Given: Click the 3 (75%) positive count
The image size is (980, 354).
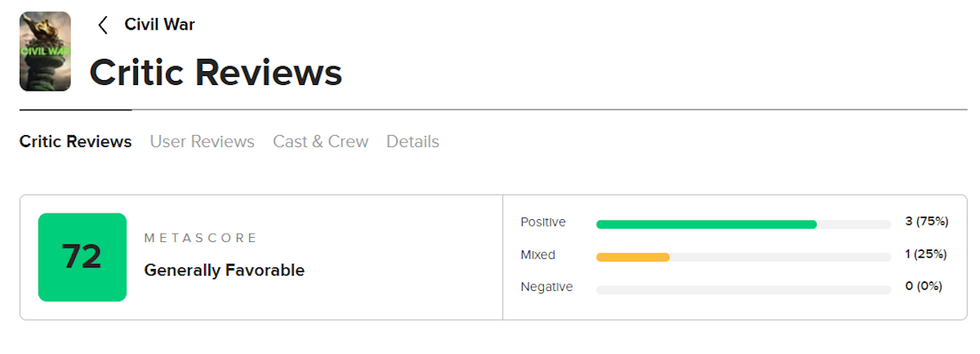Looking at the screenshot, I should 926,222.
